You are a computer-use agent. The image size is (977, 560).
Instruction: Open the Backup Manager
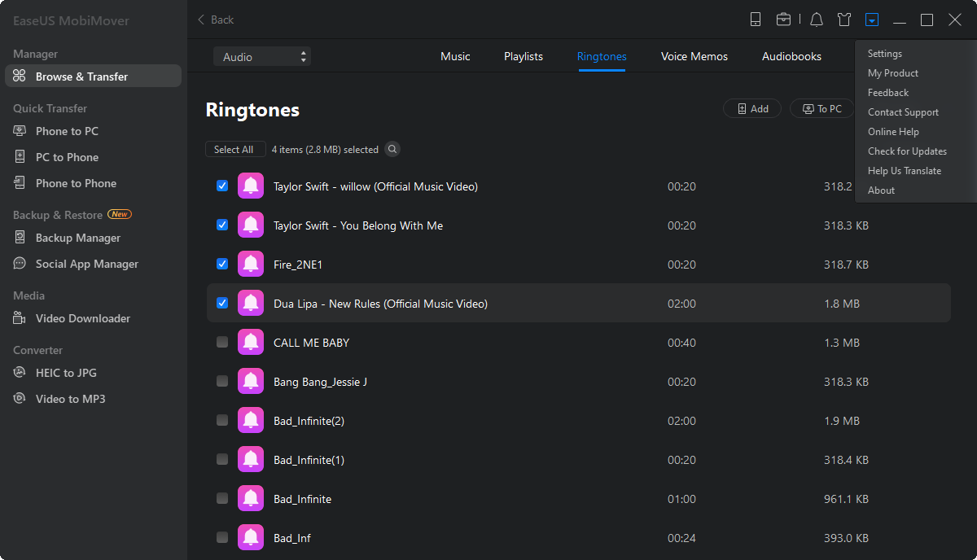68,237
